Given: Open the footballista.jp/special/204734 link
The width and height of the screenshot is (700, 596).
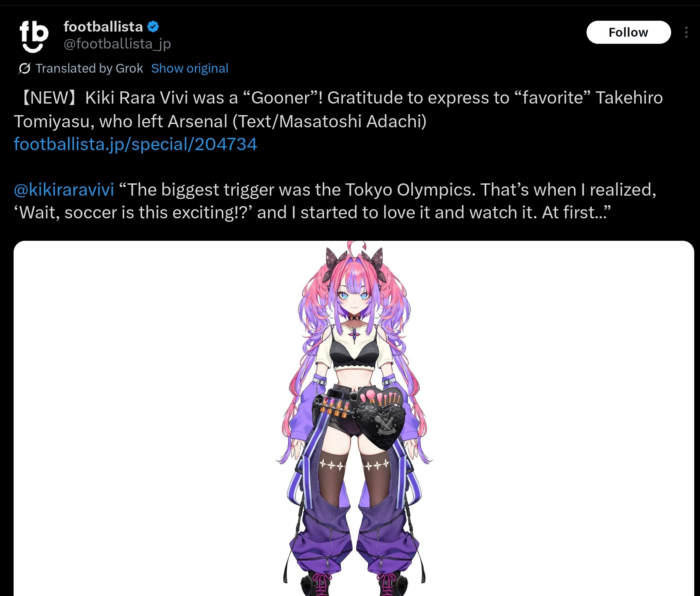Looking at the screenshot, I should [x=135, y=144].
